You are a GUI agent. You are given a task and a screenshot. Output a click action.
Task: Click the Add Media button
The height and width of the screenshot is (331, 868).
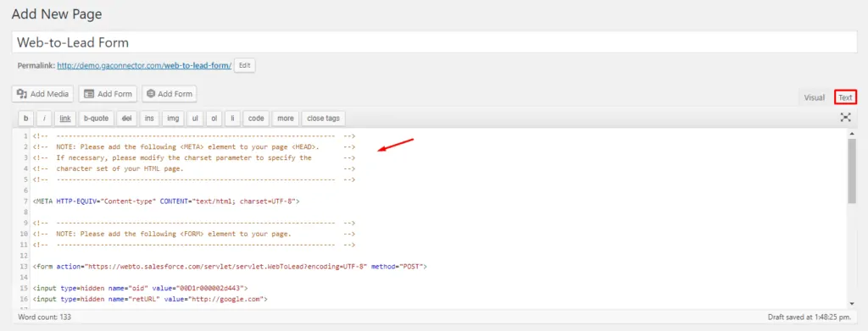coord(42,94)
